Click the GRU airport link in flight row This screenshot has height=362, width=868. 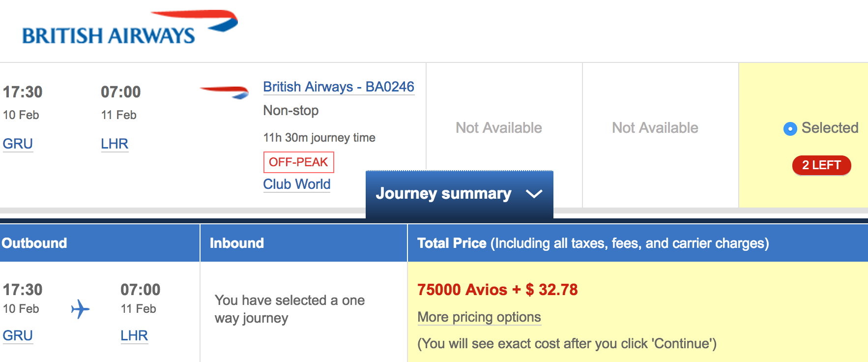[x=18, y=144]
